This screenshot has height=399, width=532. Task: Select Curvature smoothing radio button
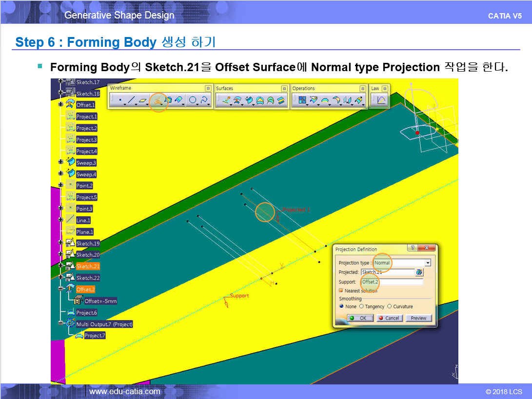click(x=389, y=306)
